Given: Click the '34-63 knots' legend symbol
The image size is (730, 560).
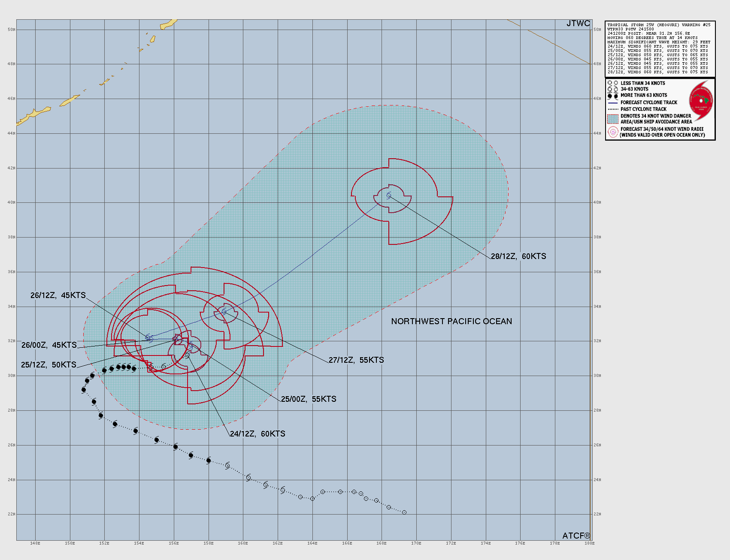Looking at the screenshot, I should click(x=612, y=89).
